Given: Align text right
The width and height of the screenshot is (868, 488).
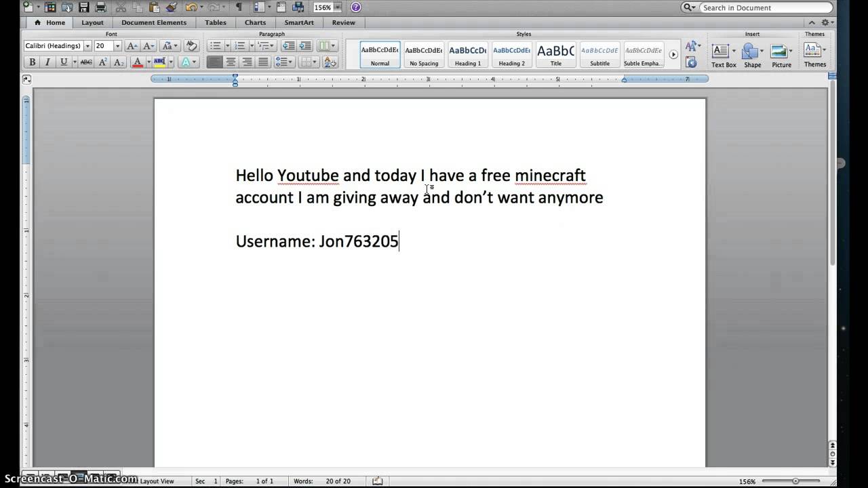Looking at the screenshot, I should pyautogui.click(x=248, y=62).
